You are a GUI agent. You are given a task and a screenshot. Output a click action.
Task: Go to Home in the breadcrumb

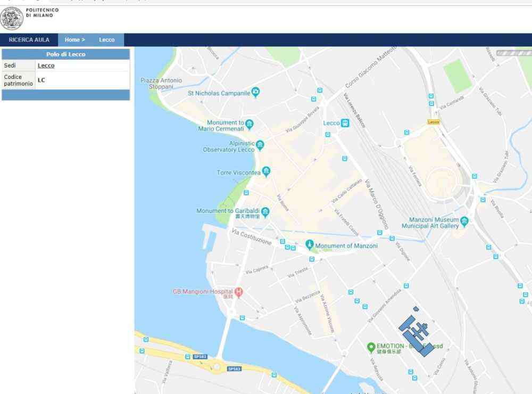pyautogui.click(x=74, y=40)
